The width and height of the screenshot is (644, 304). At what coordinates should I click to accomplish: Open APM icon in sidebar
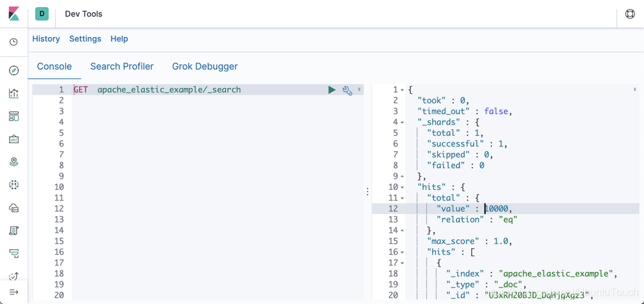[14, 253]
